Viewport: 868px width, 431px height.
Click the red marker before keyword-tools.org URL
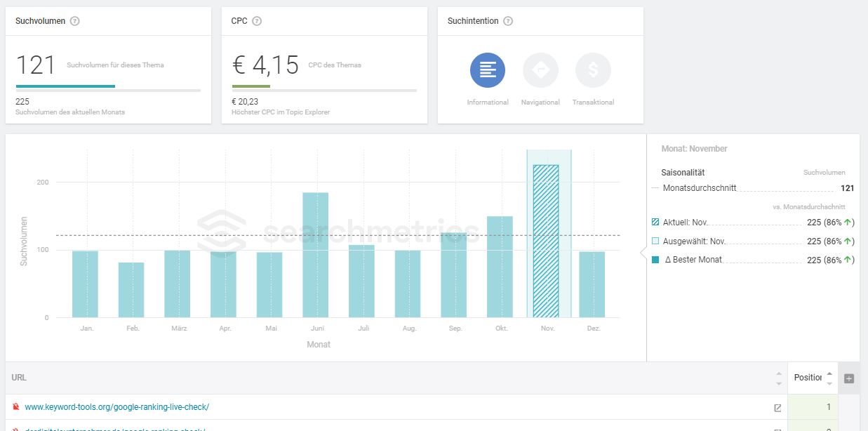click(x=15, y=407)
